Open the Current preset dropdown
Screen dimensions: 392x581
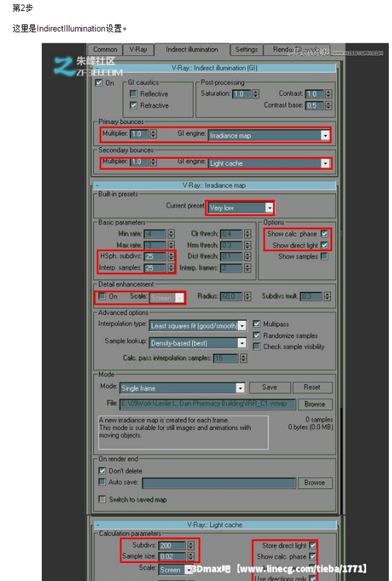[x=239, y=208]
